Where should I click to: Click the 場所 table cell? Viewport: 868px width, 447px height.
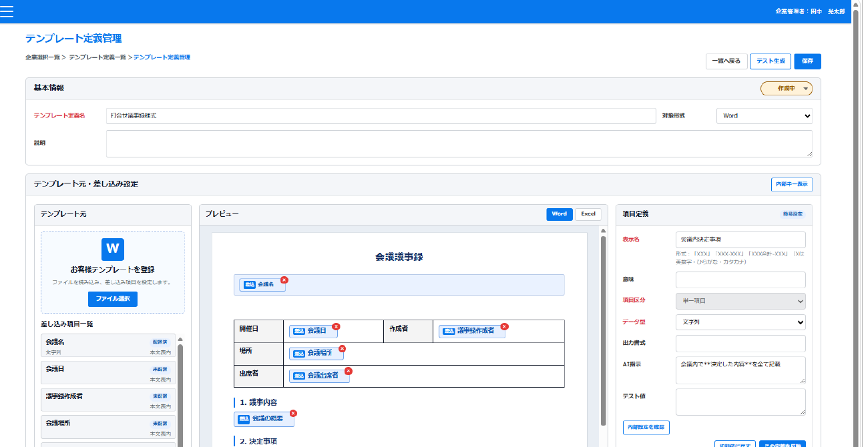click(x=258, y=354)
